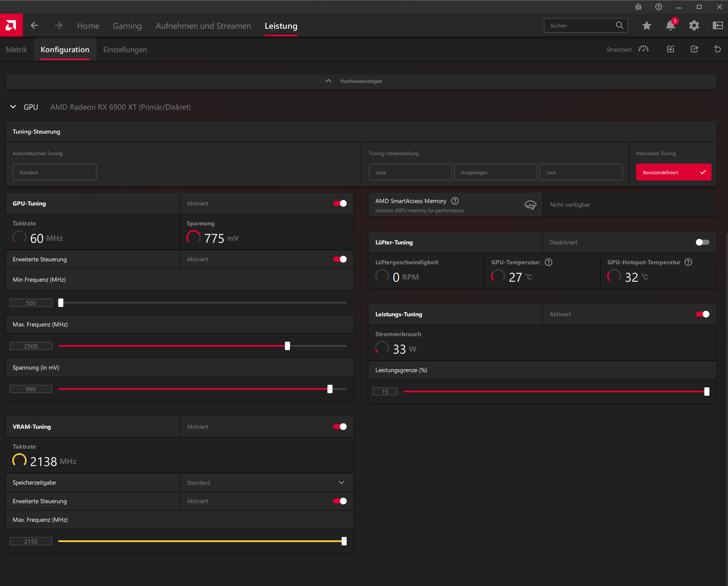Viewport: 728px width, 586px height.
Task: Select the Leistung tab
Action: (x=281, y=26)
